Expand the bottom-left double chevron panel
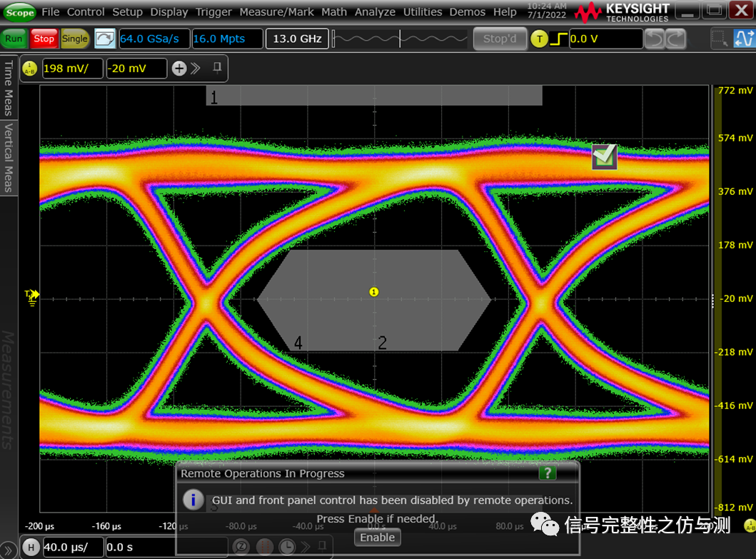Screen dimensions: 756x559 point(8,550)
